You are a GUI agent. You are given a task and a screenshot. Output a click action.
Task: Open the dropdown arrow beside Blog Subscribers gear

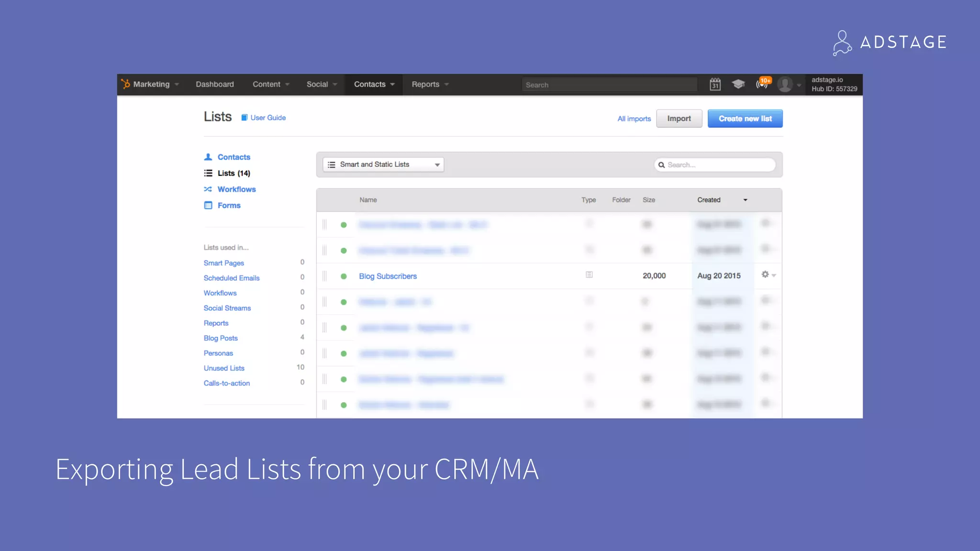coord(774,275)
